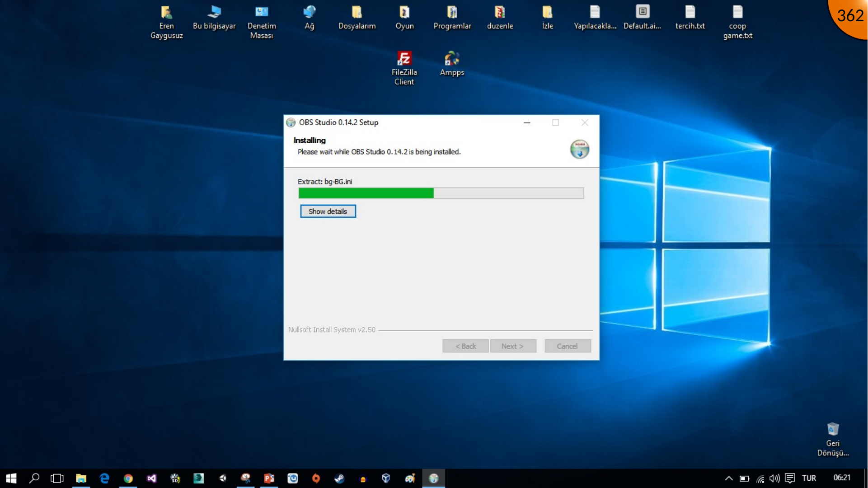The image size is (868, 488).
Task: Select the Programlar folder icon
Action: click(452, 18)
